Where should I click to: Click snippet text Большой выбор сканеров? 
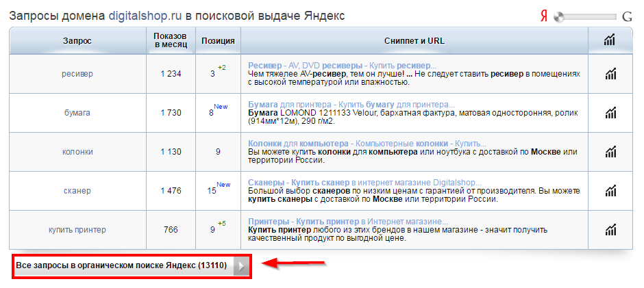(x=414, y=195)
